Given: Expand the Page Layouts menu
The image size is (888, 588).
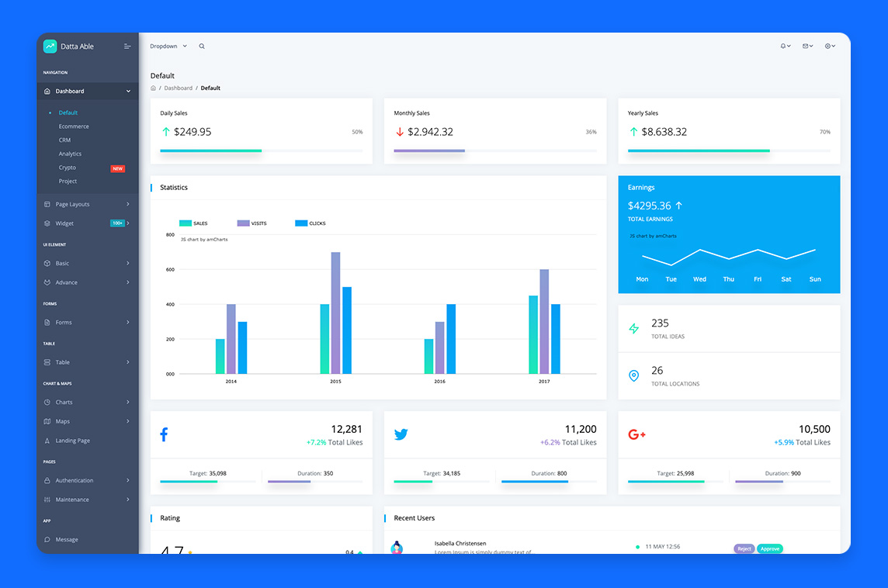Looking at the screenshot, I should coord(88,204).
